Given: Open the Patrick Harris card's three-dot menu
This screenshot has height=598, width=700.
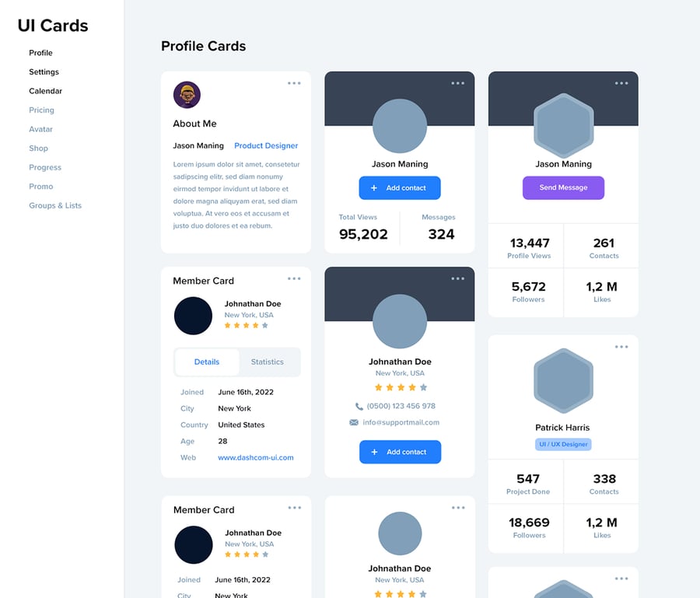Looking at the screenshot, I should pos(621,347).
